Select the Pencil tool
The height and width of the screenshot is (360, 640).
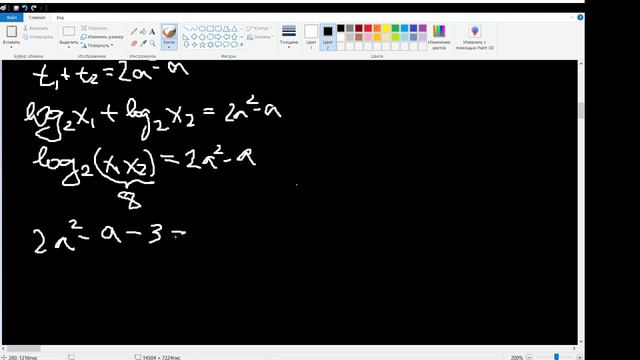point(134,31)
